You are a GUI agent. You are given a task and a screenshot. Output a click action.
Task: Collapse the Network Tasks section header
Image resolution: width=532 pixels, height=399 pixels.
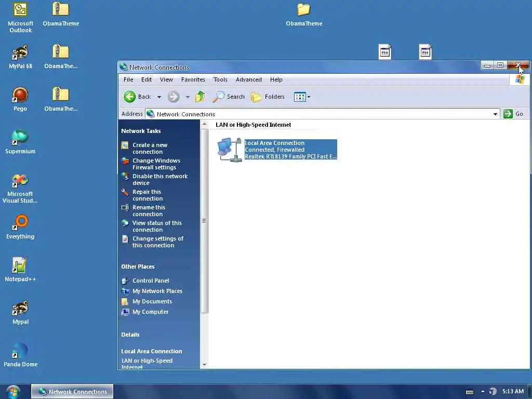[x=141, y=131]
